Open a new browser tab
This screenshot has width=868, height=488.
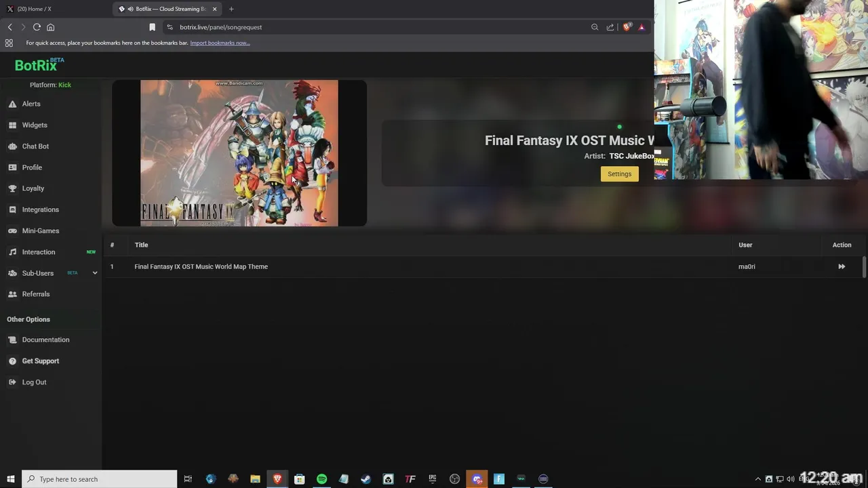point(231,9)
